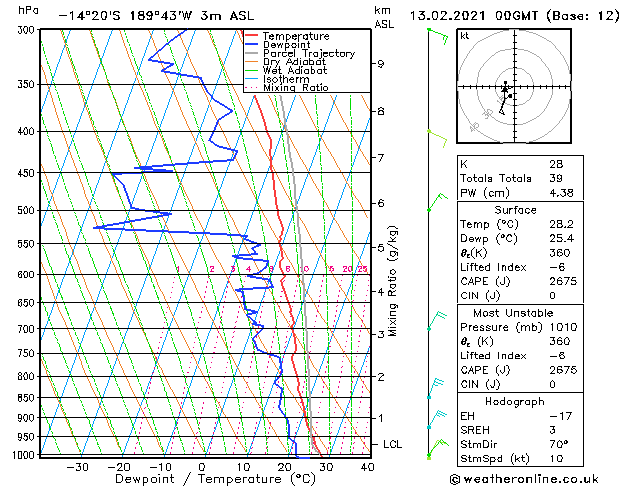Click the CAPE value in the Surface table
This screenshot has height=486, width=629.
point(563,281)
